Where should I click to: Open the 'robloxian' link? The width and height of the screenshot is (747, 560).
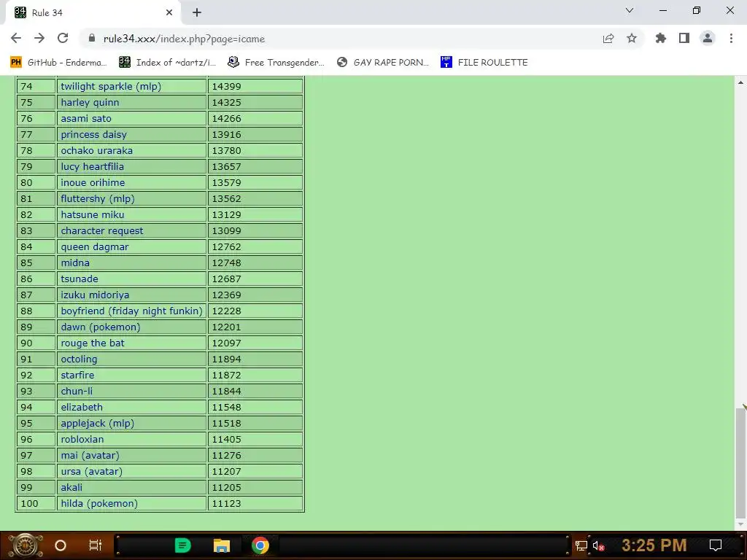coord(82,439)
